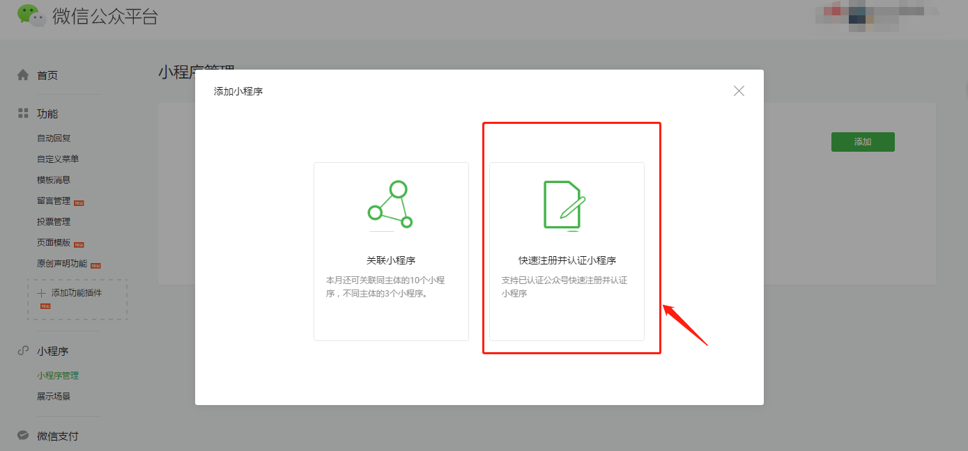
Task: Select 模板消息 in the sidebar
Action: click(54, 180)
